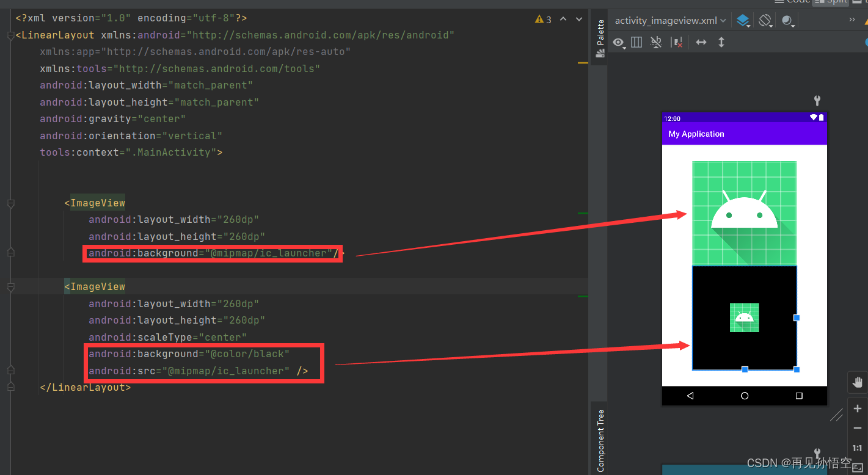Switch to Split editor mode
The height and width of the screenshot is (475, 868).
click(x=831, y=2)
